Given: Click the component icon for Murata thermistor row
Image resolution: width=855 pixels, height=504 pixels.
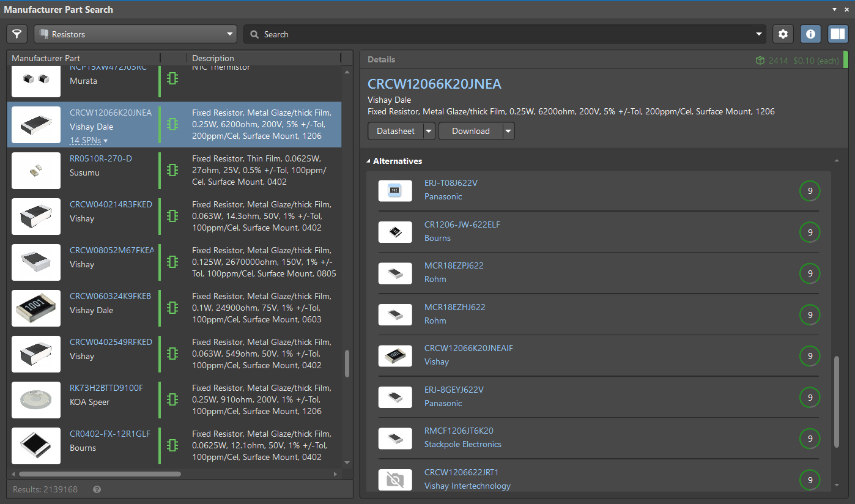Looking at the screenshot, I should [x=172, y=79].
